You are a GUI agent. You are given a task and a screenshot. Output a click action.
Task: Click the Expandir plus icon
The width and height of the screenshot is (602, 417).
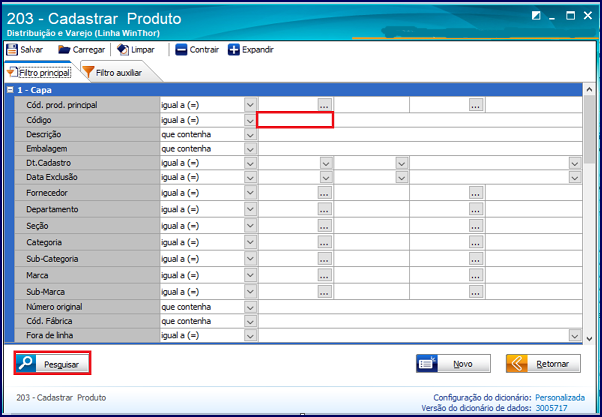(x=233, y=50)
